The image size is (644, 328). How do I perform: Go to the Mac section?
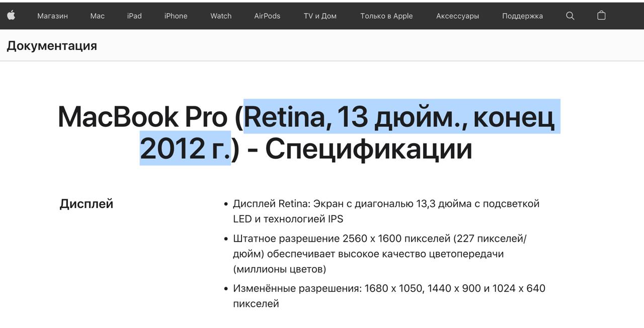point(98,16)
